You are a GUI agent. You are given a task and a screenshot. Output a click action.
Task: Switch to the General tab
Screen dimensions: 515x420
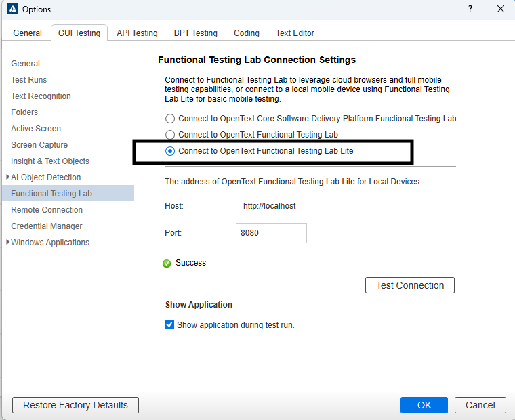(x=27, y=33)
